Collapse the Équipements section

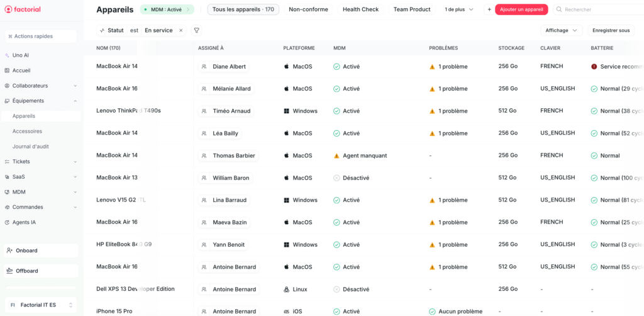coord(75,101)
